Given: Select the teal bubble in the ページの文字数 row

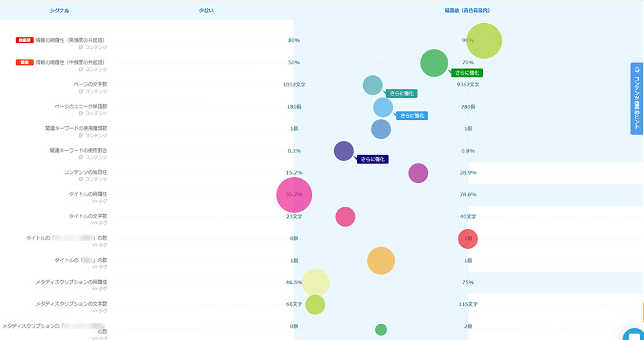Looking at the screenshot, I should (x=372, y=85).
